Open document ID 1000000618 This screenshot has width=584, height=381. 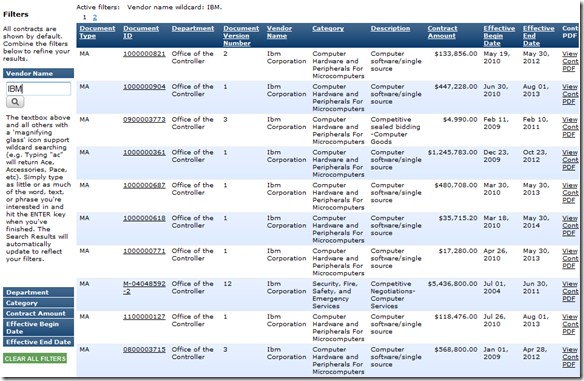click(144, 218)
